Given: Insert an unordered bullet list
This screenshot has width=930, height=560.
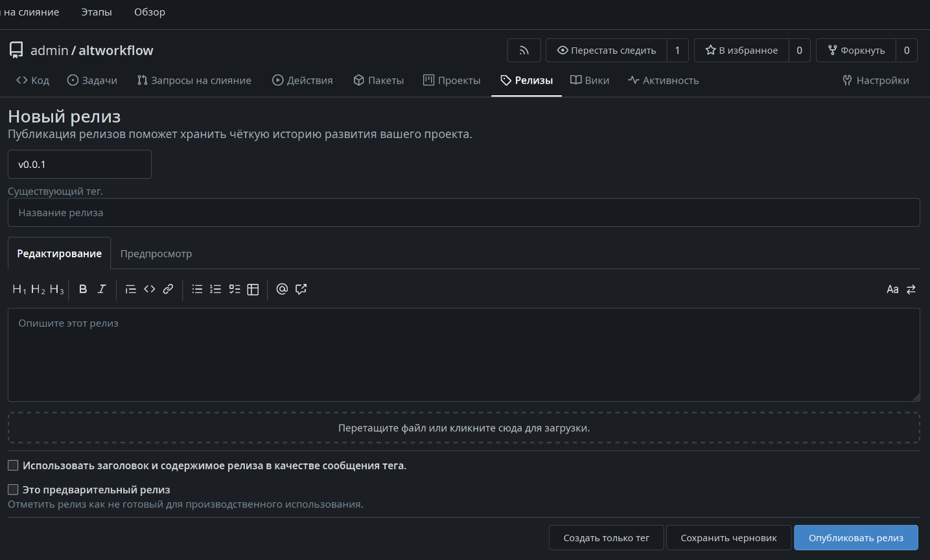Looking at the screenshot, I should tap(198, 289).
